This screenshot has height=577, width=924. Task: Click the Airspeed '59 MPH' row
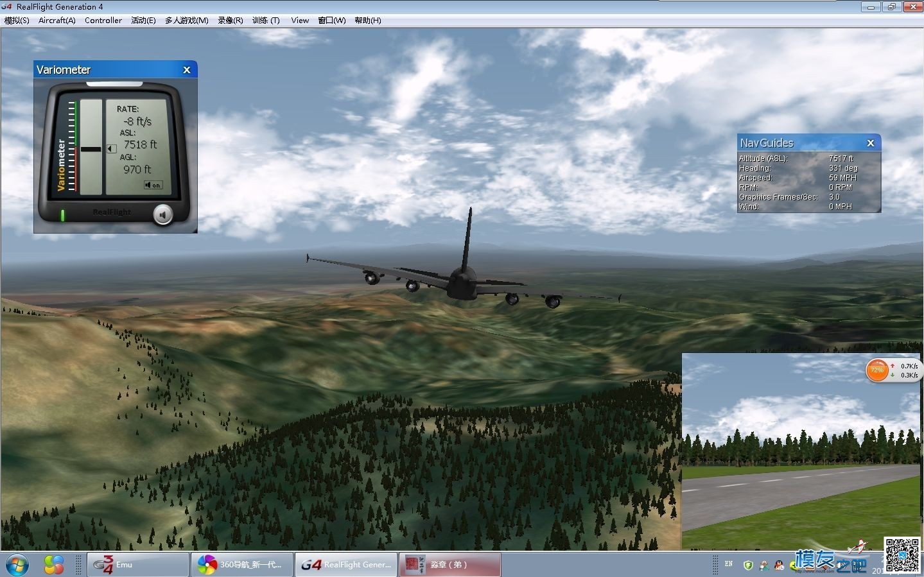(808, 178)
